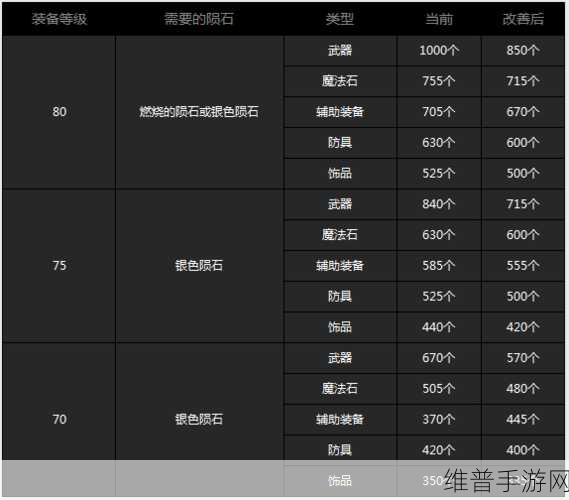The image size is (569, 500).
Task: Click improved value 570个 for level 70 武器
Action: [x=523, y=358]
